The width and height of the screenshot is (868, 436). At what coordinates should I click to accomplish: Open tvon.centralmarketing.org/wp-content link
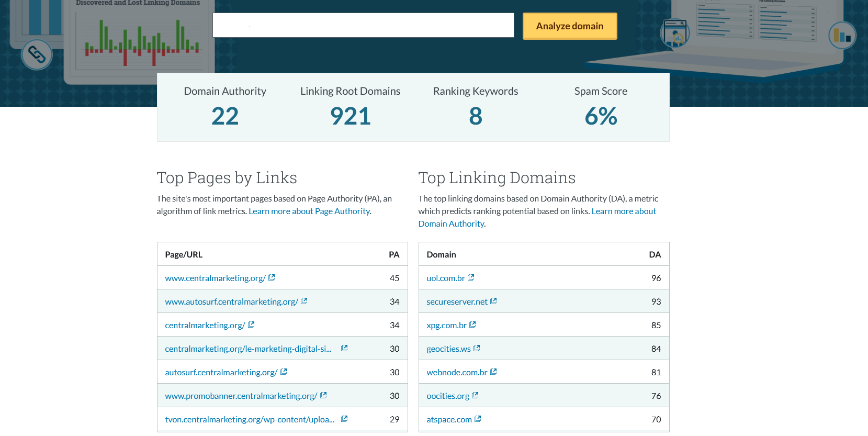[250, 419]
